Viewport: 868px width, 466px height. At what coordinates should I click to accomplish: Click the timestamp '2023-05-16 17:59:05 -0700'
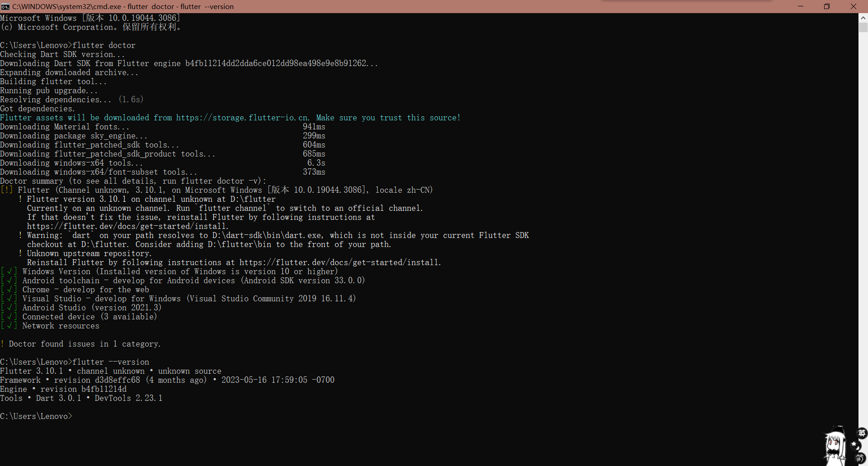[x=278, y=380]
